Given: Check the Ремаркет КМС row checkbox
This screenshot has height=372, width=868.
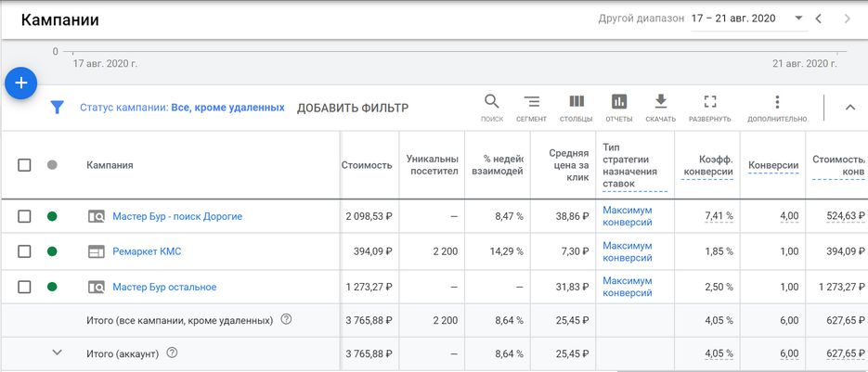Looking at the screenshot, I should 24,251.
